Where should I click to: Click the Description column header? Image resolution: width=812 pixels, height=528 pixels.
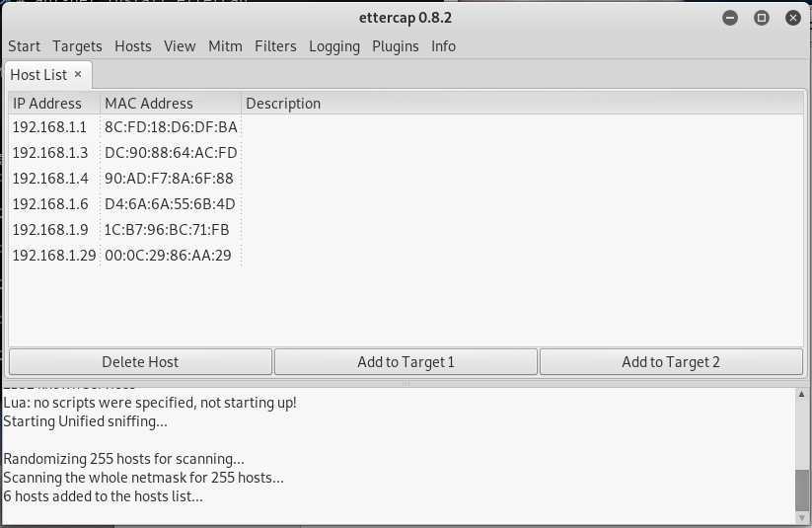click(523, 104)
